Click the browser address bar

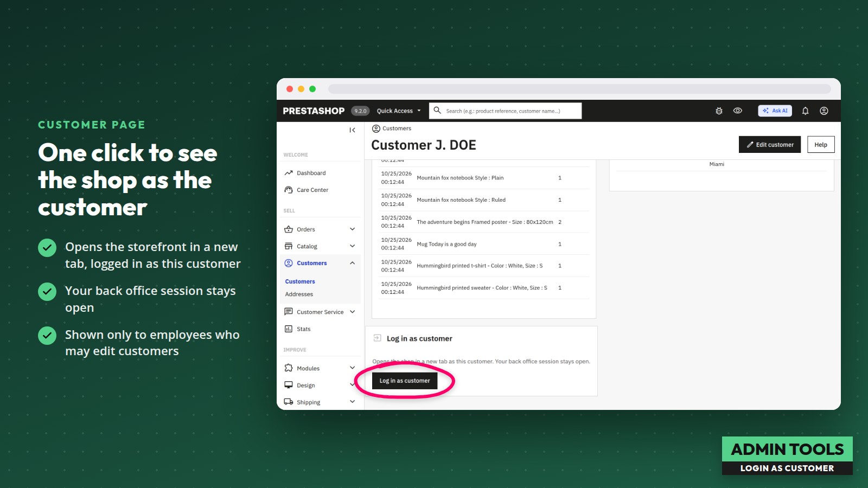[579, 89]
